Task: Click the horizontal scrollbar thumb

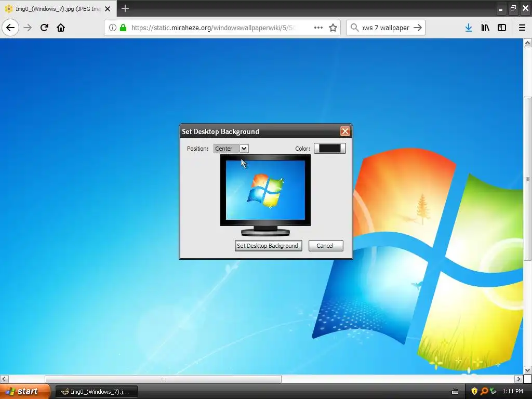Action: click(163, 379)
